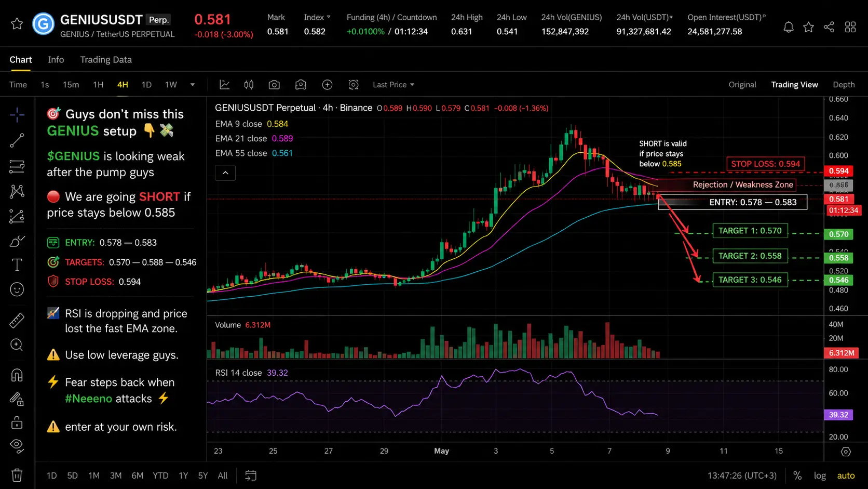The width and height of the screenshot is (868, 489).
Task: Favorite GENIUSUSDT with the star beside its logo
Action: click(17, 24)
